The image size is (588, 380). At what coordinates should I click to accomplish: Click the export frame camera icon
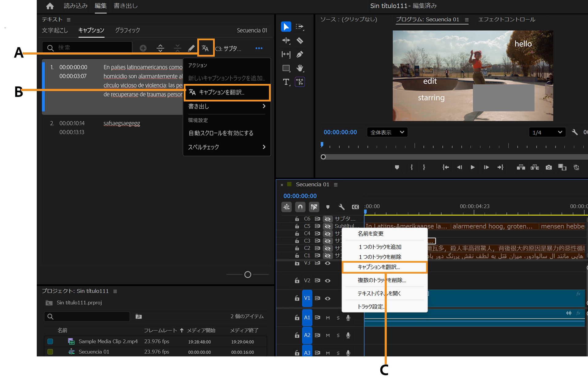(548, 167)
